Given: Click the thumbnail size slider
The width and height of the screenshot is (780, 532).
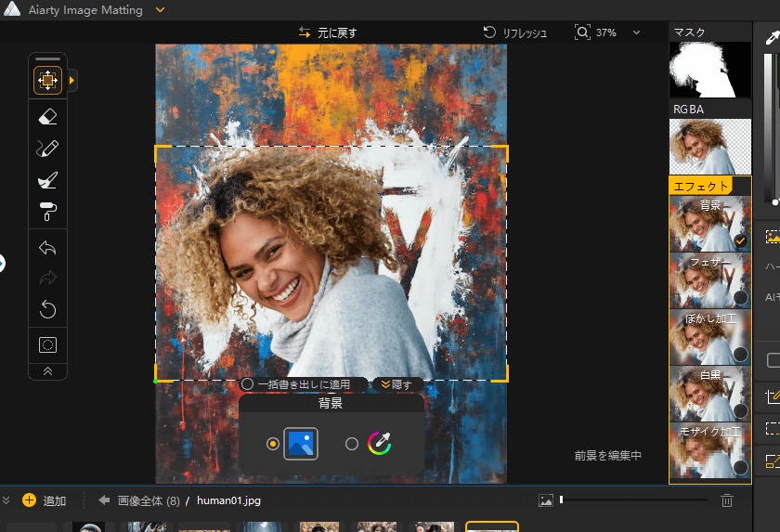Looking at the screenshot, I should tap(631, 500).
